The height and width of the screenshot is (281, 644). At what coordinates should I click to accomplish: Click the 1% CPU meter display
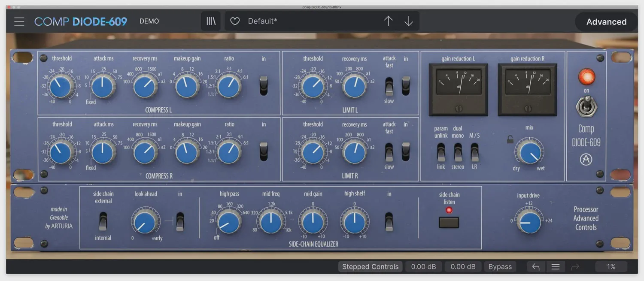tap(611, 267)
